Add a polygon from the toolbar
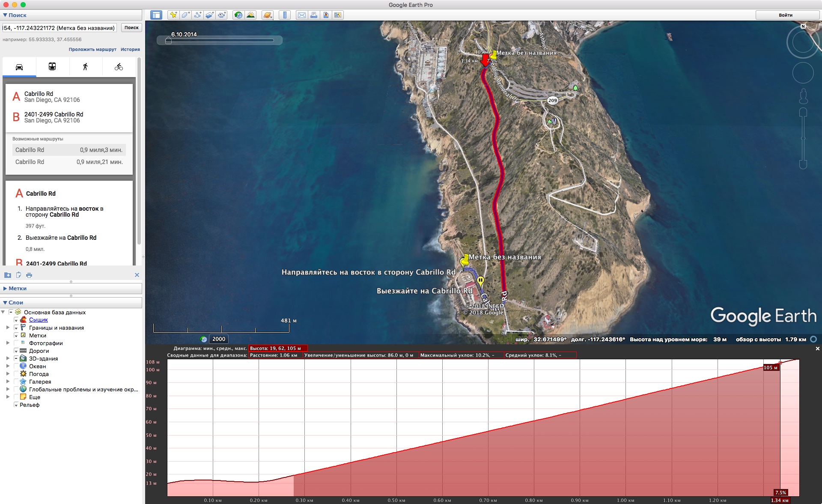The image size is (822, 504). 185,15
